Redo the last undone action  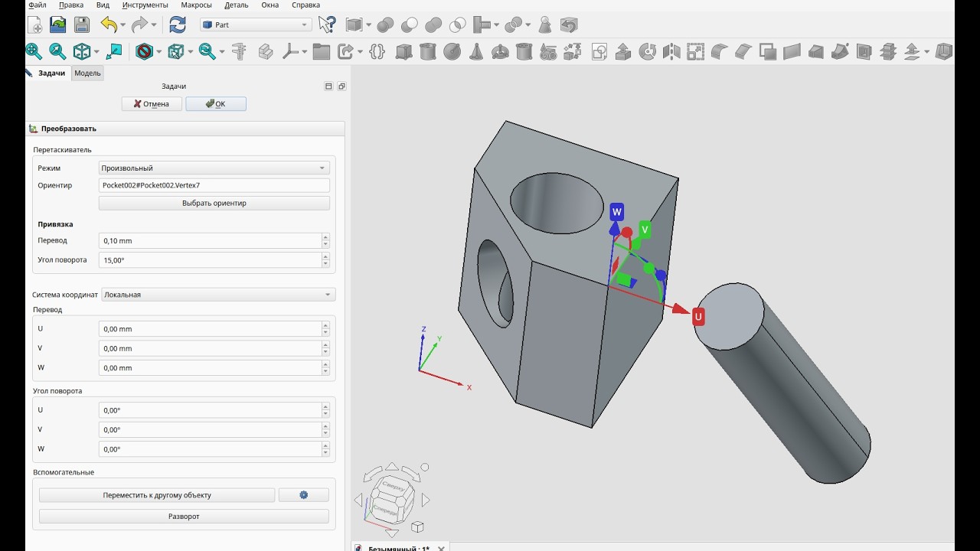coord(139,24)
